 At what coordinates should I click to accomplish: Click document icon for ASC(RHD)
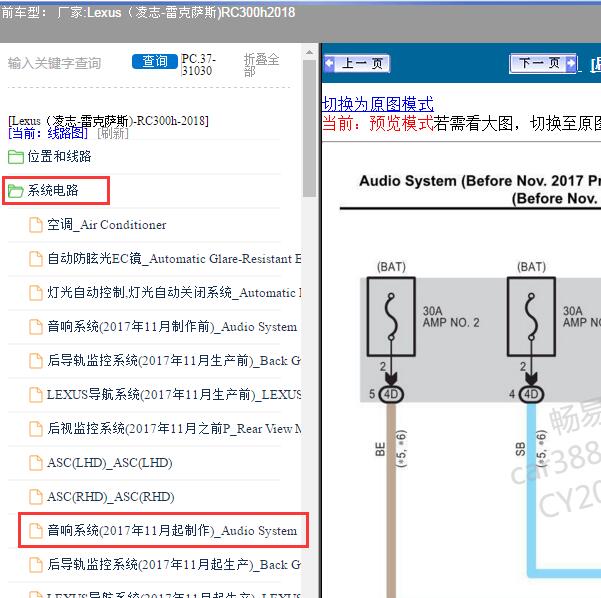pos(36,497)
